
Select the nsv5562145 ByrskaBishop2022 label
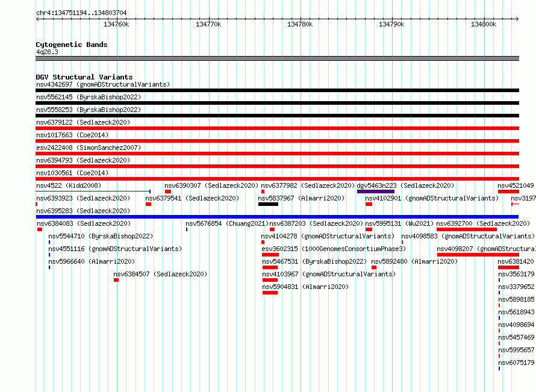89,97
